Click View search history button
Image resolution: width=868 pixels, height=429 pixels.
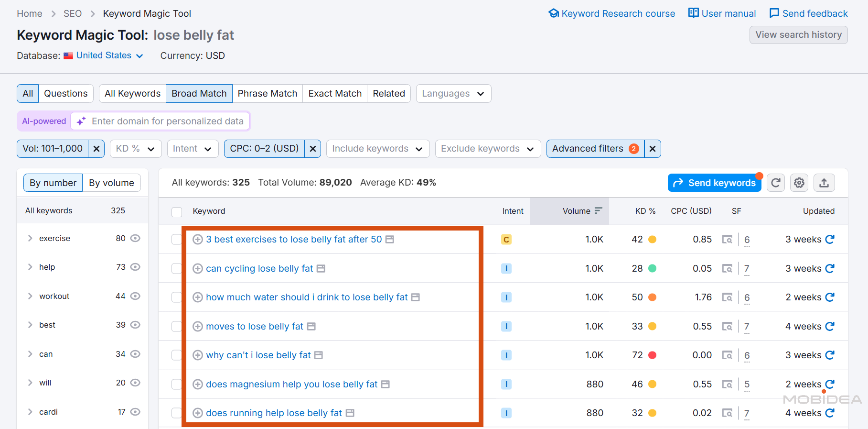point(798,34)
